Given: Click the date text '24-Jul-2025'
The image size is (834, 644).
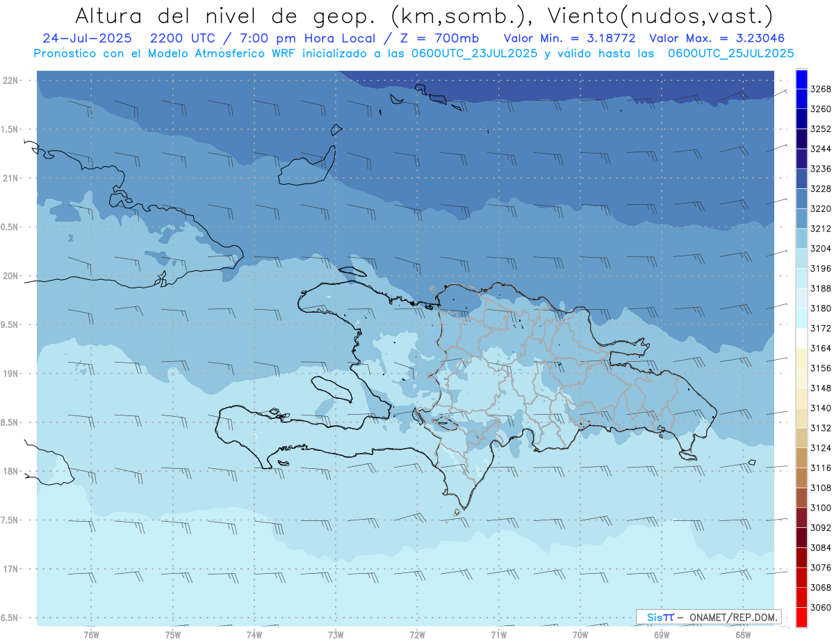Looking at the screenshot, I should coord(86,38).
